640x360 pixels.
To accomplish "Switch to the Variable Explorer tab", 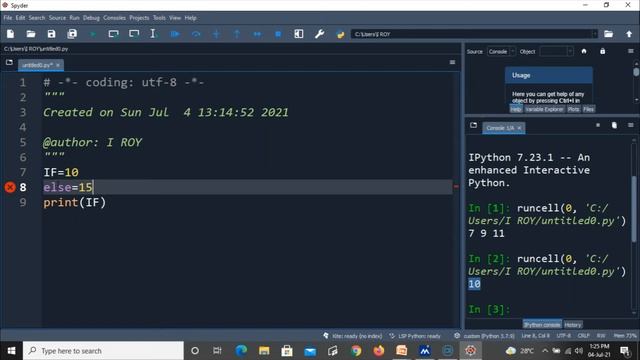I will click(544, 109).
